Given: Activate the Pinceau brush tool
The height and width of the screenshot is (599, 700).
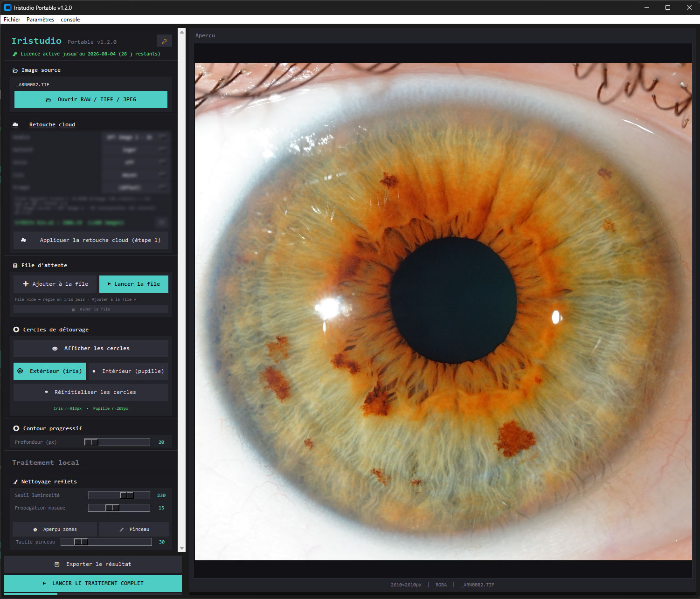Looking at the screenshot, I should [x=134, y=529].
